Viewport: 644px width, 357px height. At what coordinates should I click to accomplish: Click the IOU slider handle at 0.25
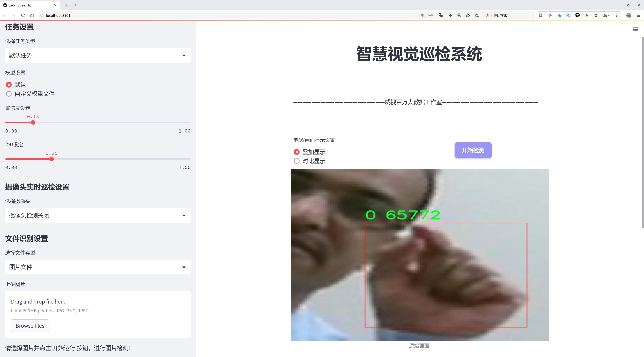(x=51, y=159)
